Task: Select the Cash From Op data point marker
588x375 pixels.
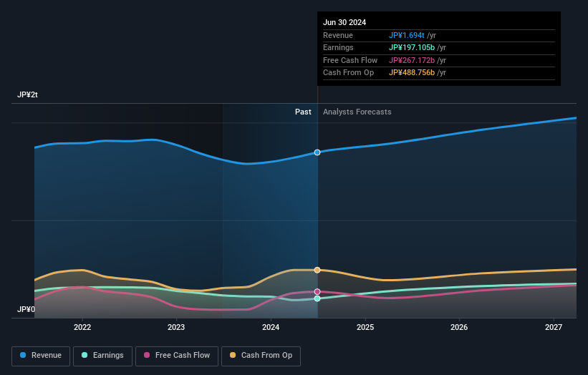Action: [x=317, y=270]
